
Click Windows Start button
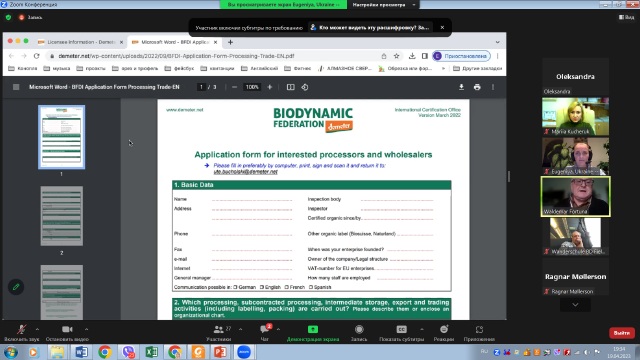(x=11, y=352)
